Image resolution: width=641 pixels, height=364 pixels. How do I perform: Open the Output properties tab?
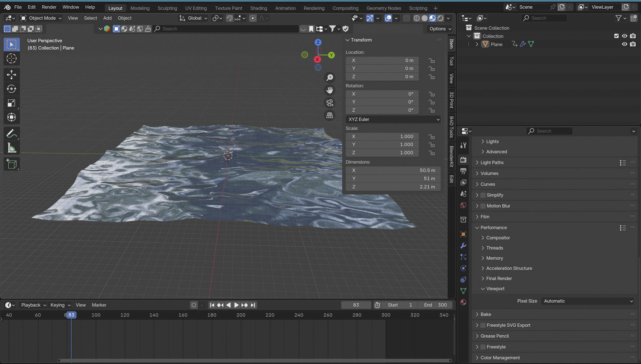click(x=463, y=171)
